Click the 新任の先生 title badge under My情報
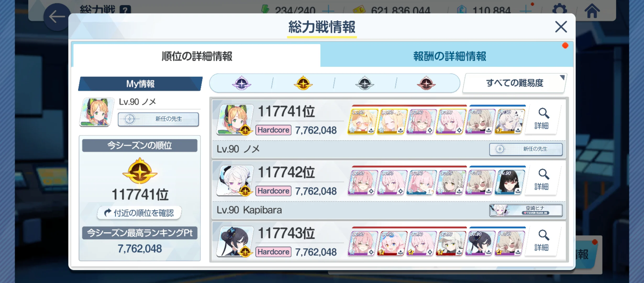Screen dimensions: 644x283 coord(158,119)
